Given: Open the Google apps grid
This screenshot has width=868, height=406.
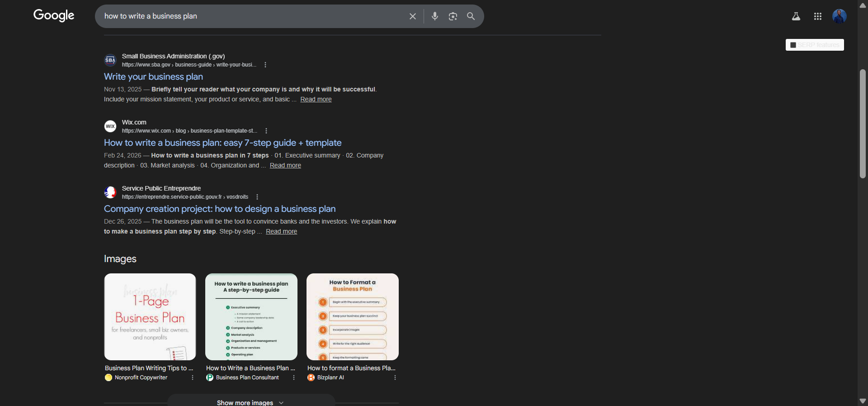Looking at the screenshot, I should tap(818, 16).
